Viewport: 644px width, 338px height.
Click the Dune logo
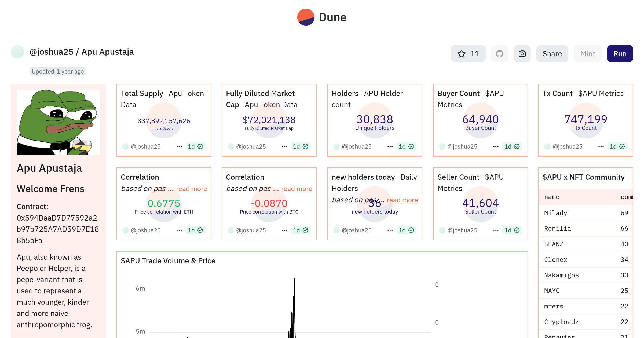tap(322, 17)
